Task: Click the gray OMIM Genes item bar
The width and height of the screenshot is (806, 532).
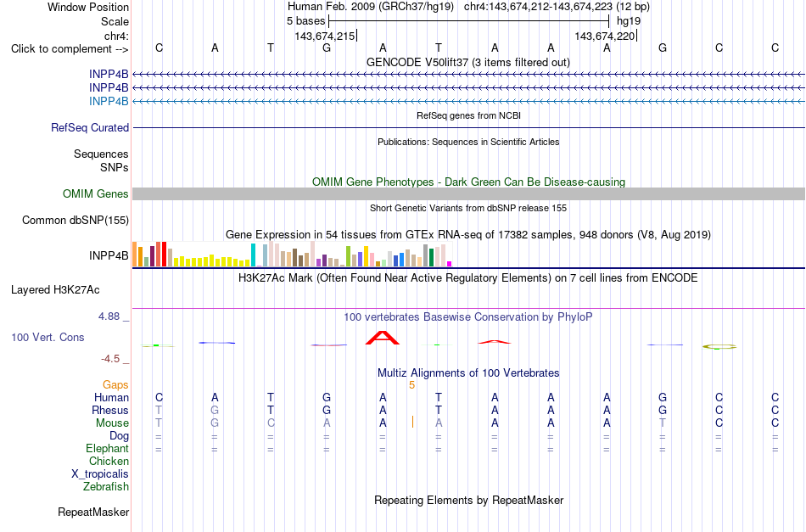Action: 469,193
